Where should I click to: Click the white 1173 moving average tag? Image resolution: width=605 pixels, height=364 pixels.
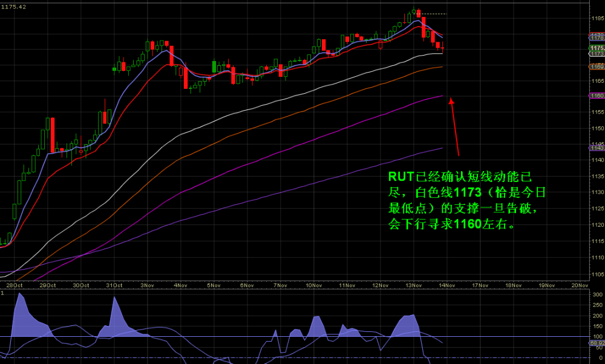597,54
